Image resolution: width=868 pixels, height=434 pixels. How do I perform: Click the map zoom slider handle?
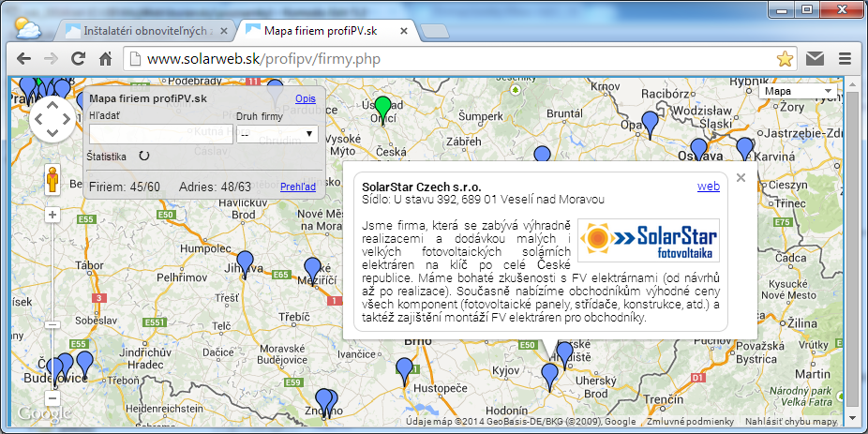tap(52, 324)
